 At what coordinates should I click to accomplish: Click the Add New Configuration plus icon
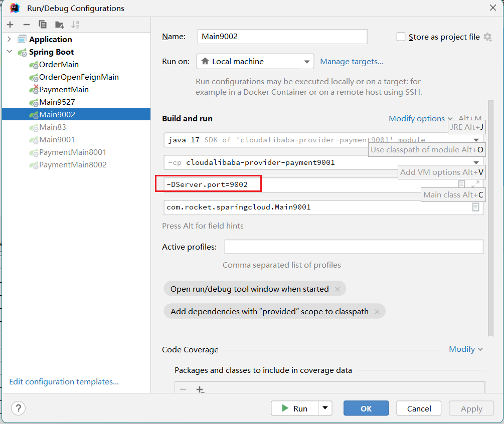click(x=10, y=25)
